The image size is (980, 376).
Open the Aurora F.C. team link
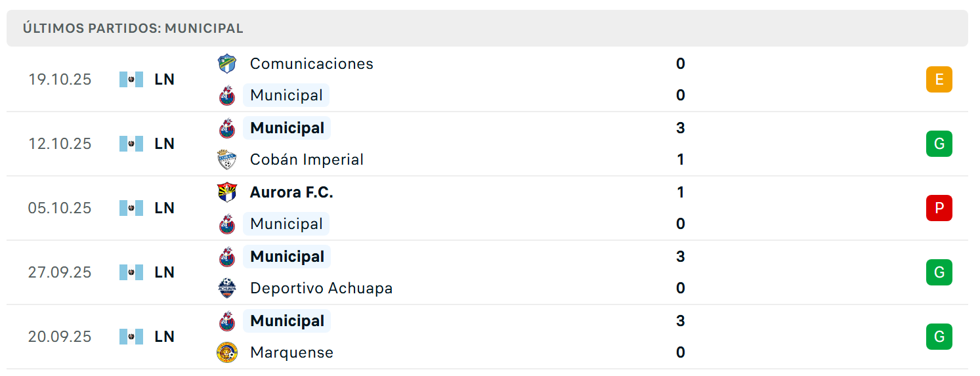point(291,192)
